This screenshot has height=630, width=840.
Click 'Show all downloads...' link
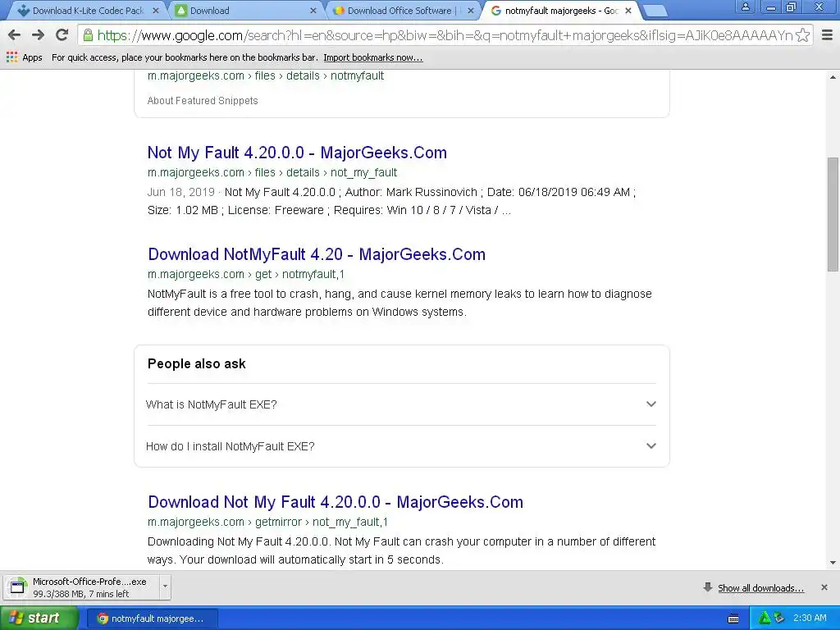tap(760, 588)
